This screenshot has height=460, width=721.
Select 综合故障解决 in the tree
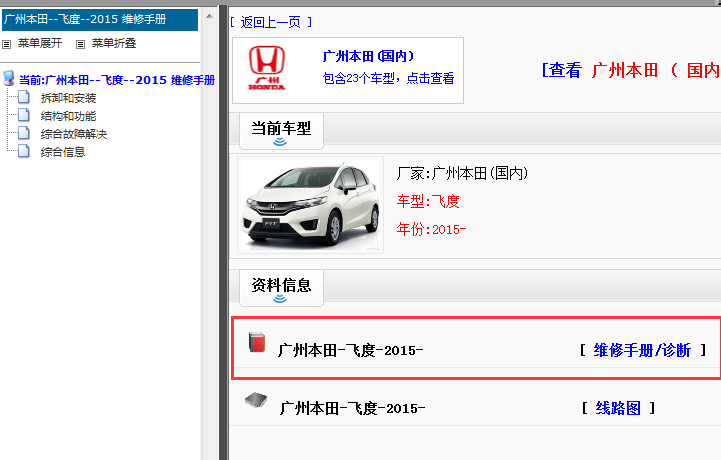tap(74, 134)
